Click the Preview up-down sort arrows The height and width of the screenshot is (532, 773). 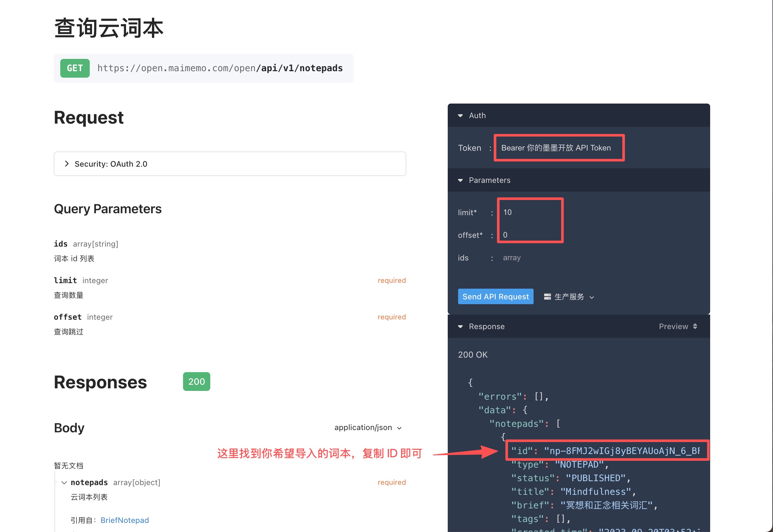[x=695, y=326]
